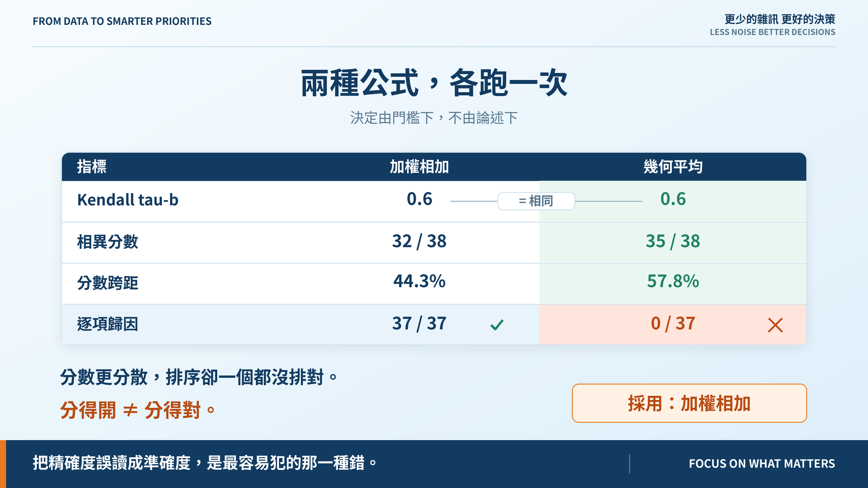
Task: Select the 指標 column header
Action: pyautogui.click(x=92, y=167)
